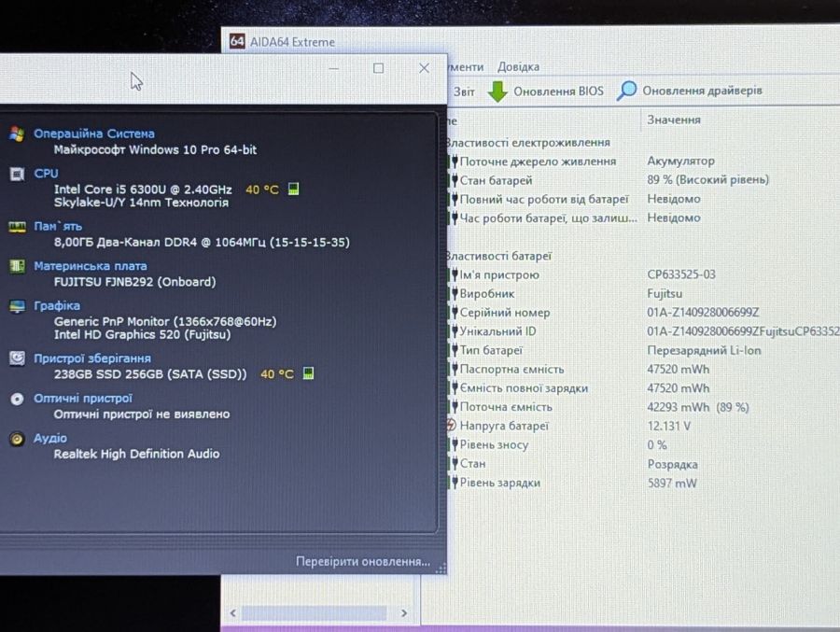This screenshot has height=632, width=840.
Task: Open the Материнська плата section link
Action: [x=90, y=266]
